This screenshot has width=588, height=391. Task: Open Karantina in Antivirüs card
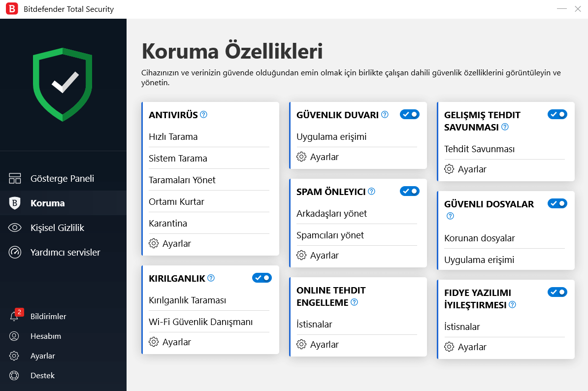[168, 224]
